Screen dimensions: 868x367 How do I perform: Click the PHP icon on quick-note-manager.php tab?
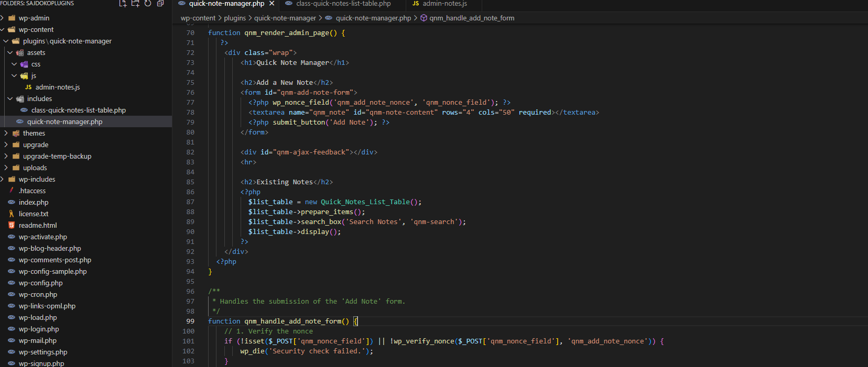coord(182,3)
